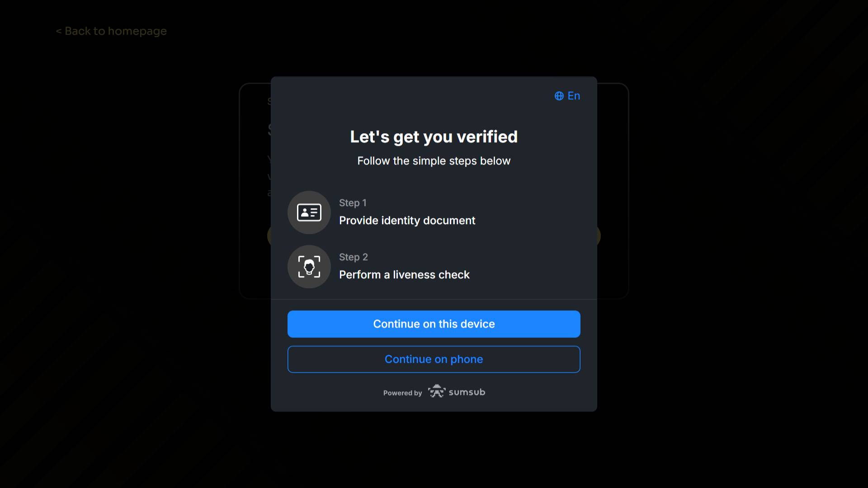
Task: Click the face liveness scan icon
Action: [309, 267]
